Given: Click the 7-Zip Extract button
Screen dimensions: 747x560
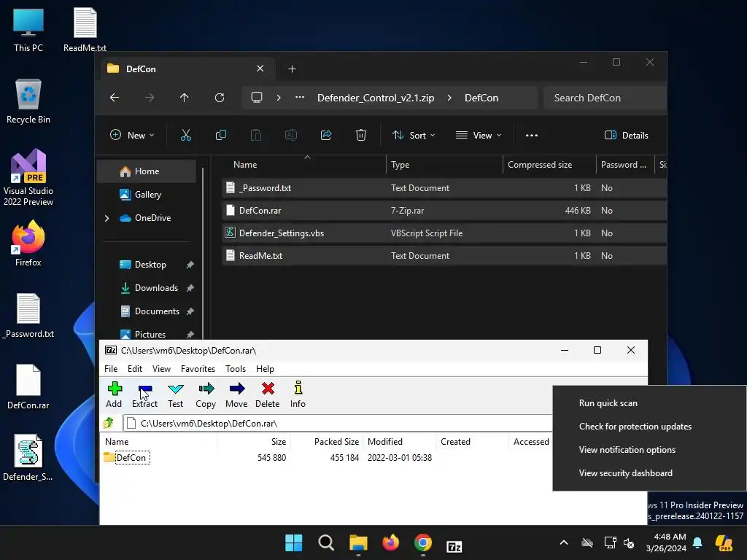Looking at the screenshot, I should click(144, 394).
